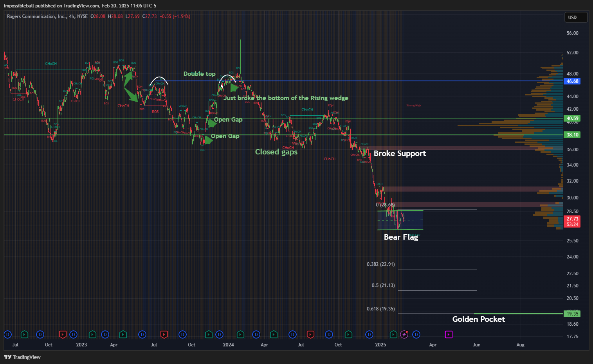The height and width of the screenshot is (364, 593).
Task: Click the 'Strong High' label on the chart
Action: (x=413, y=106)
